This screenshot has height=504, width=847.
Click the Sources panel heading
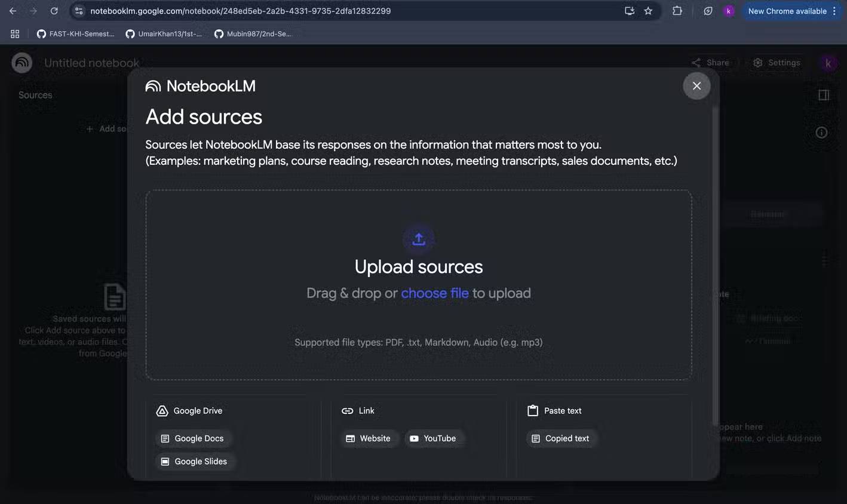pos(35,95)
